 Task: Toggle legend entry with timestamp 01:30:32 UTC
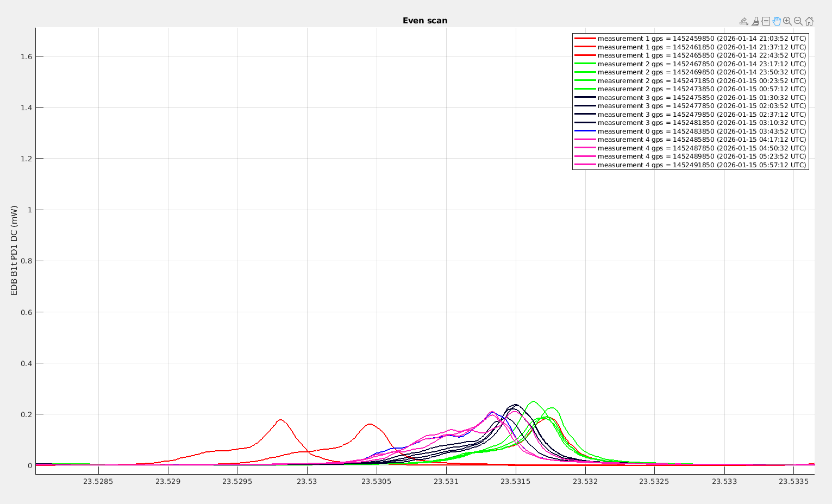click(702, 98)
